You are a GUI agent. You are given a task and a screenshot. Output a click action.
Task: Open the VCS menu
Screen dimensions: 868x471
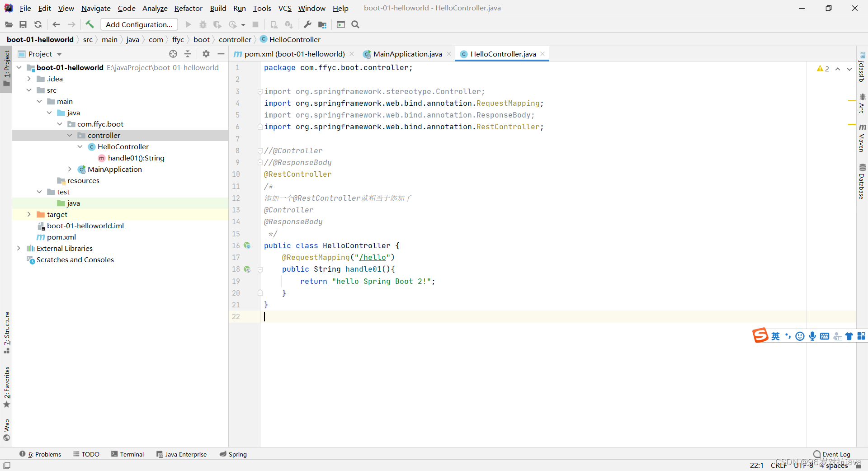point(285,8)
